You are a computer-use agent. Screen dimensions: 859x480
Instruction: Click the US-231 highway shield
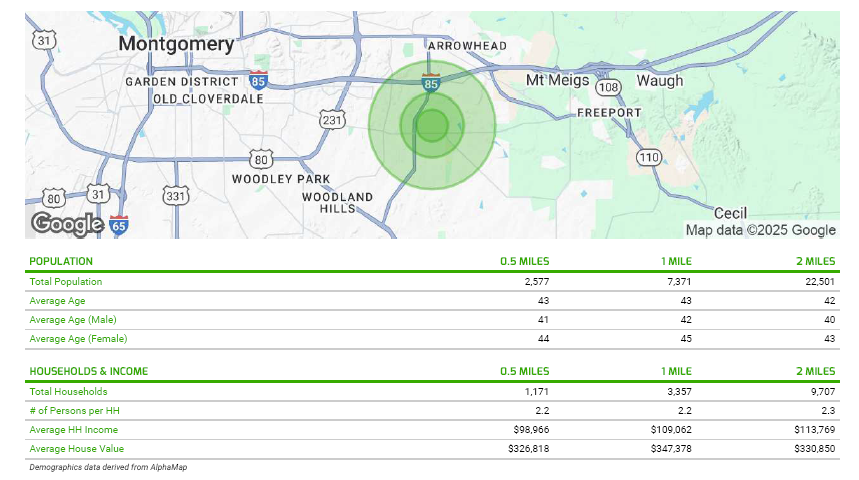tap(332, 120)
